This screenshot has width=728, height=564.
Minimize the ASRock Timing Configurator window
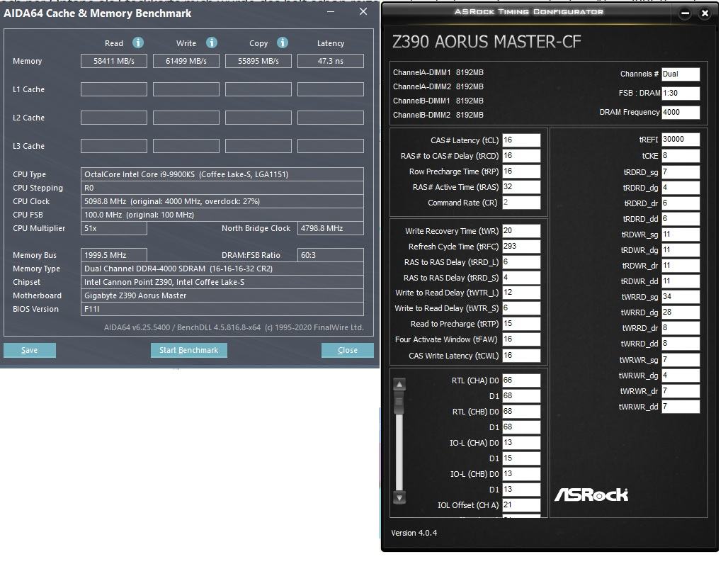point(686,13)
